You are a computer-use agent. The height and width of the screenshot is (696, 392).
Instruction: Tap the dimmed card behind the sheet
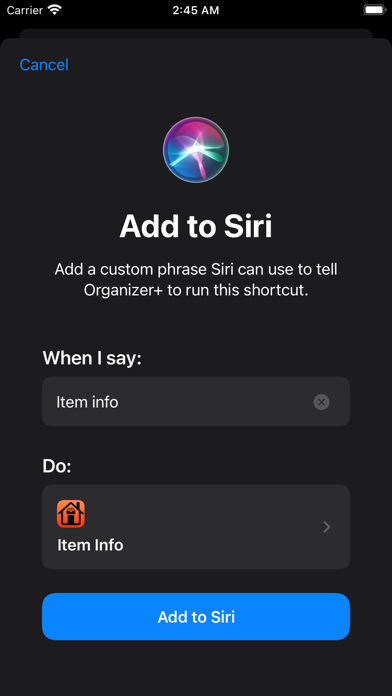point(196,33)
